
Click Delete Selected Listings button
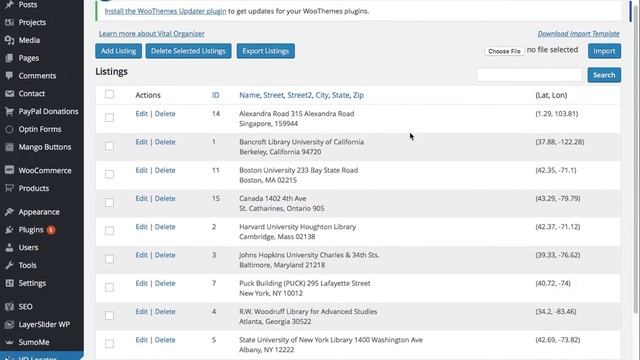tap(188, 51)
